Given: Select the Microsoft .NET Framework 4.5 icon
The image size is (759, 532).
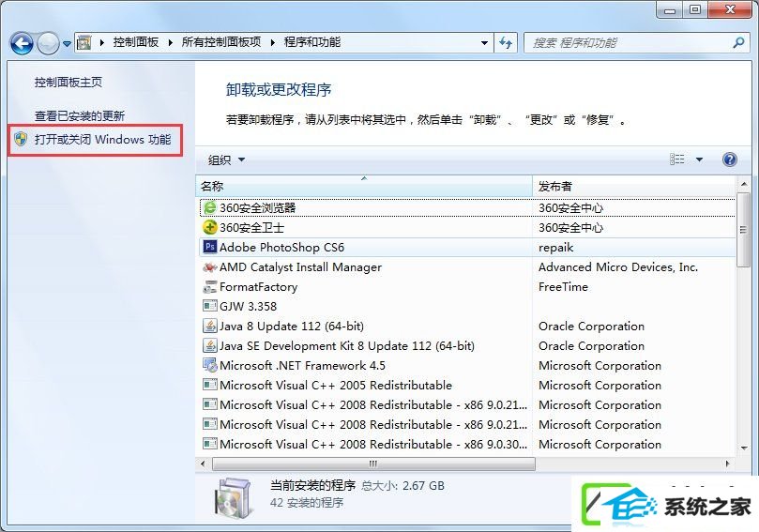Looking at the screenshot, I should [210, 366].
